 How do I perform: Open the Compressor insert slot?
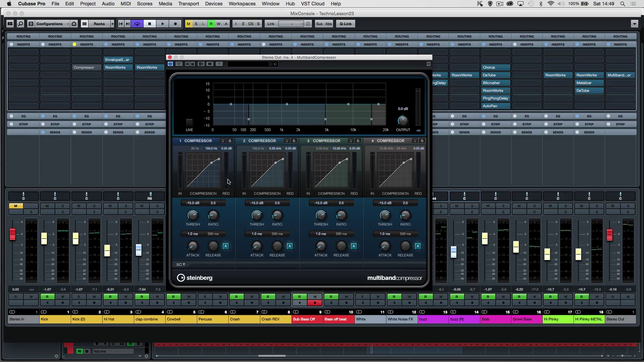click(x=87, y=67)
